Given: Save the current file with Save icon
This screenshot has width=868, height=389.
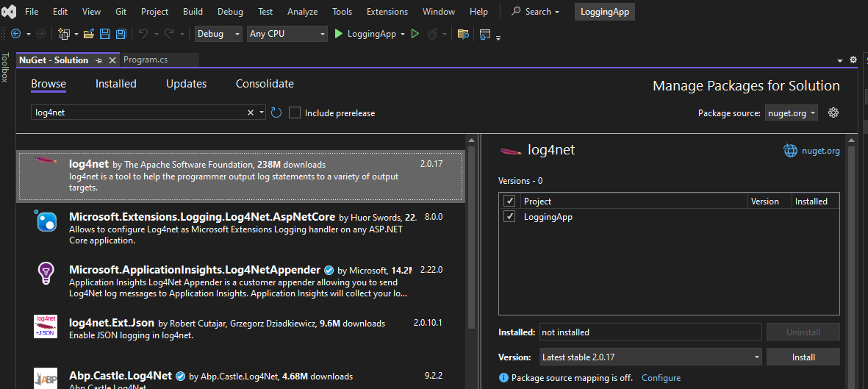Looking at the screenshot, I should tap(104, 34).
